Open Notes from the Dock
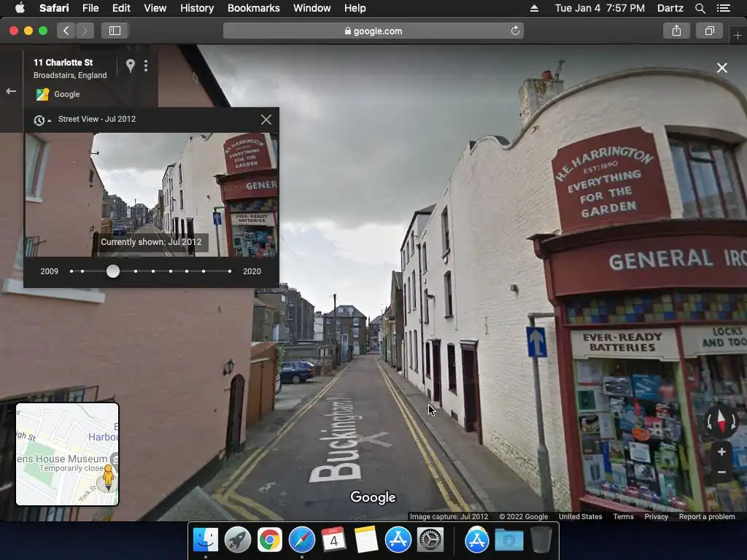The width and height of the screenshot is (747, 560). click(366, 540)
